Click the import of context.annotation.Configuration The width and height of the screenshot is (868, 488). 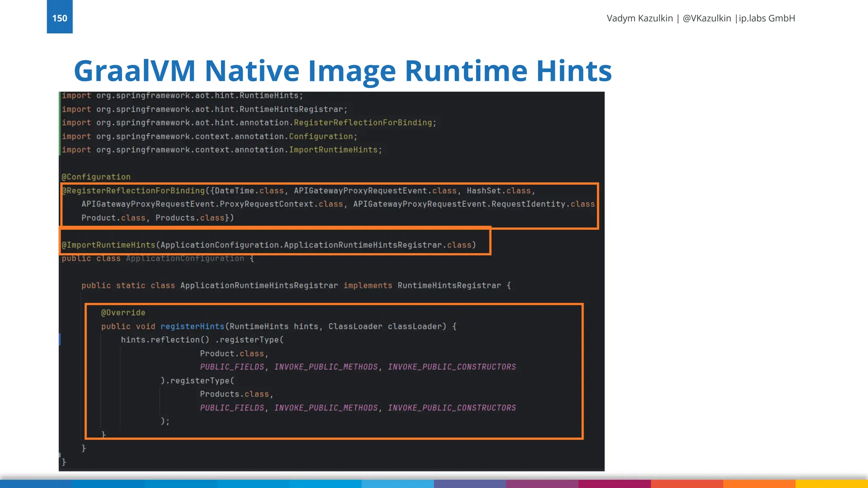[210, 136]
